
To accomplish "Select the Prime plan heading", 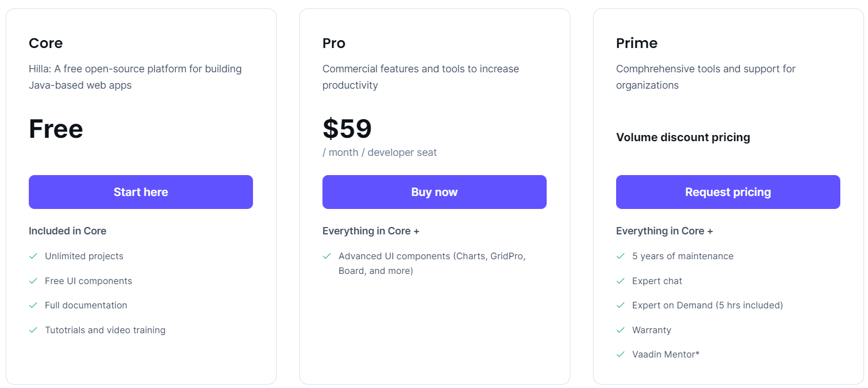I will (636, 43).
